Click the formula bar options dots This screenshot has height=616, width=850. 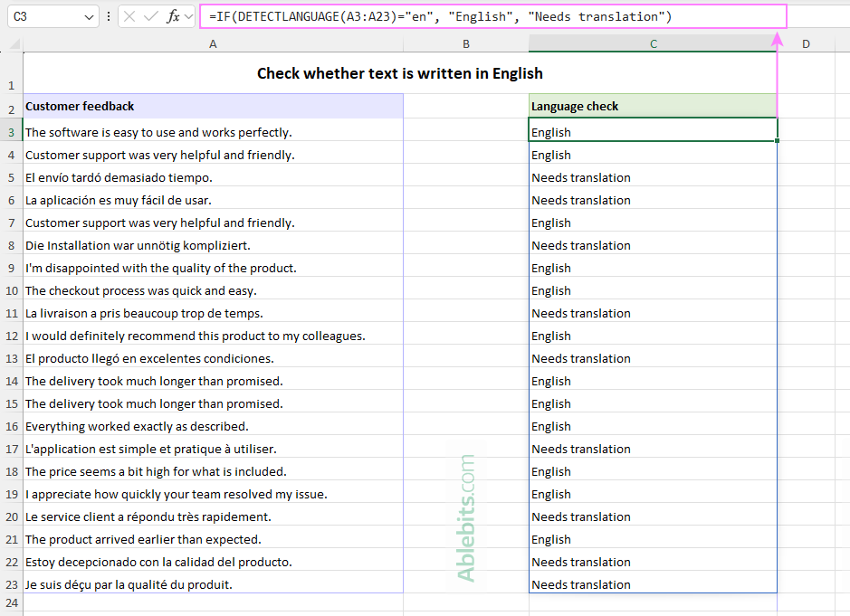coord(109,17)
